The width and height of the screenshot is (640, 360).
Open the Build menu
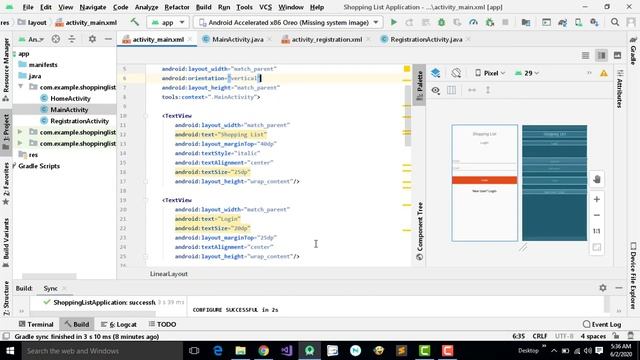203,7
